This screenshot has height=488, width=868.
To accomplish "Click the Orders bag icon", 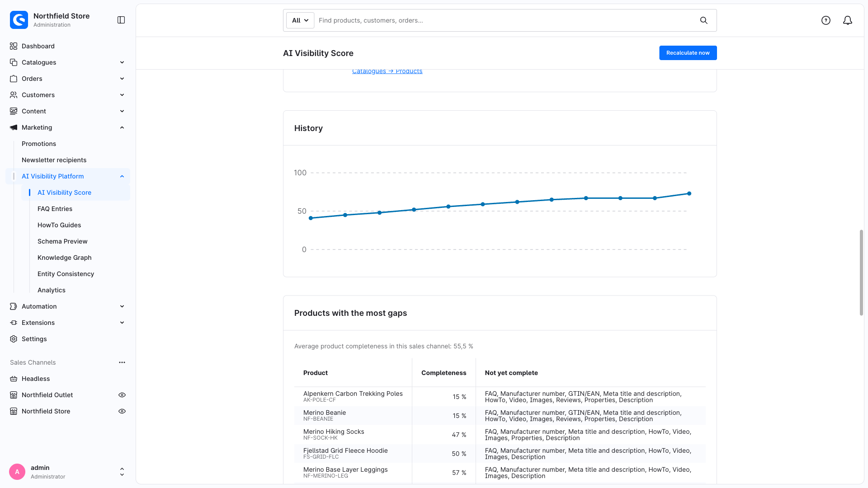I will click(x=14, y=79).
